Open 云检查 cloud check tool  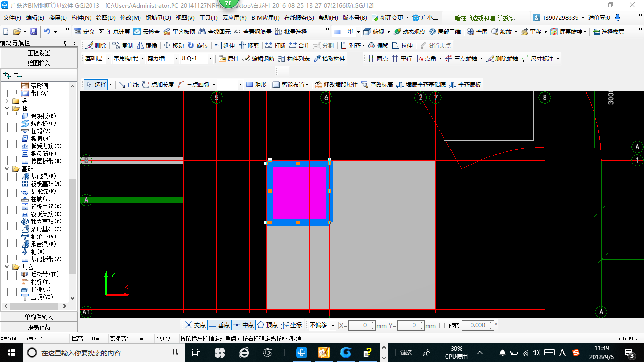click(x=147, y=32)
